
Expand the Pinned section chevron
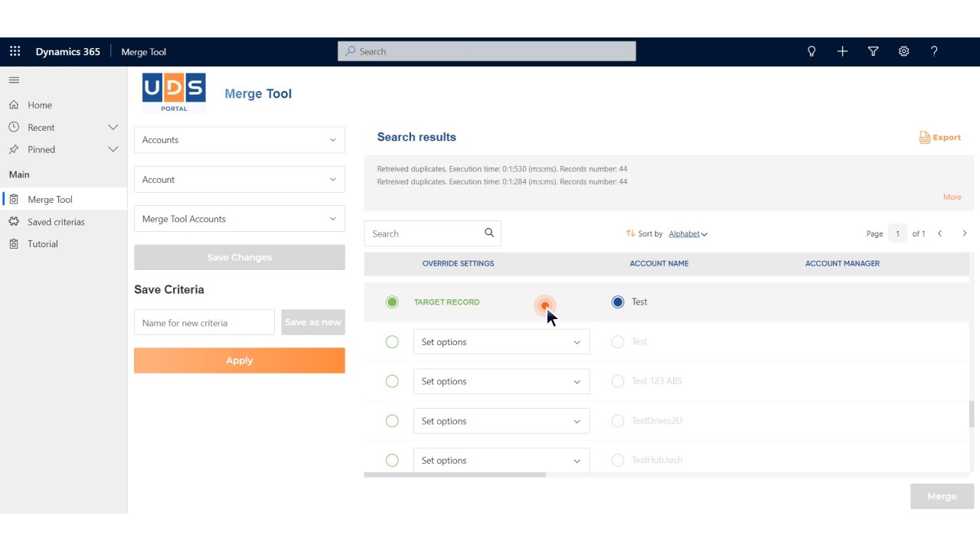pyautogui.click(x=113, y=149)
